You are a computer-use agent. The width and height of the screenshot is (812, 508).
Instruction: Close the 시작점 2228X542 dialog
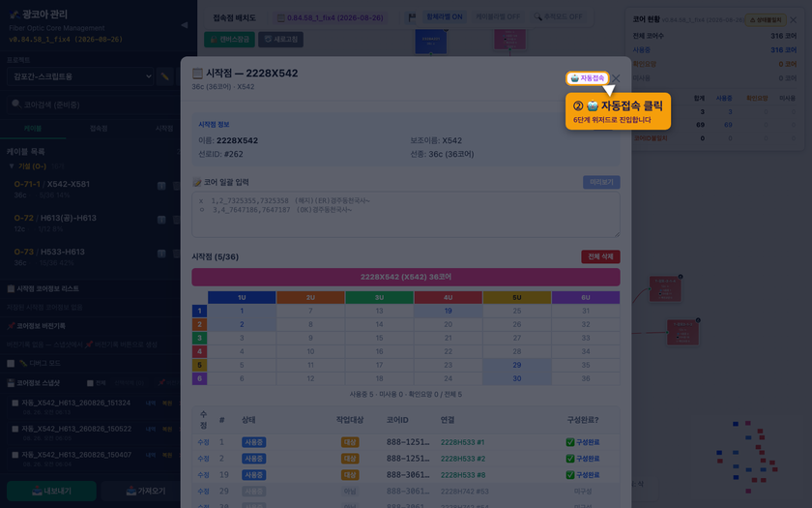pos(616,78)
